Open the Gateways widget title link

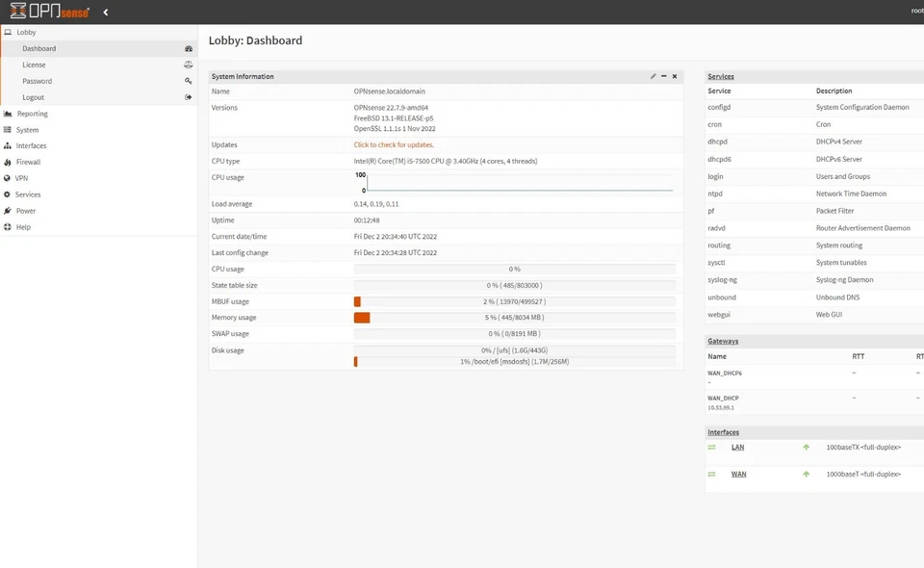tap(723, 341)
